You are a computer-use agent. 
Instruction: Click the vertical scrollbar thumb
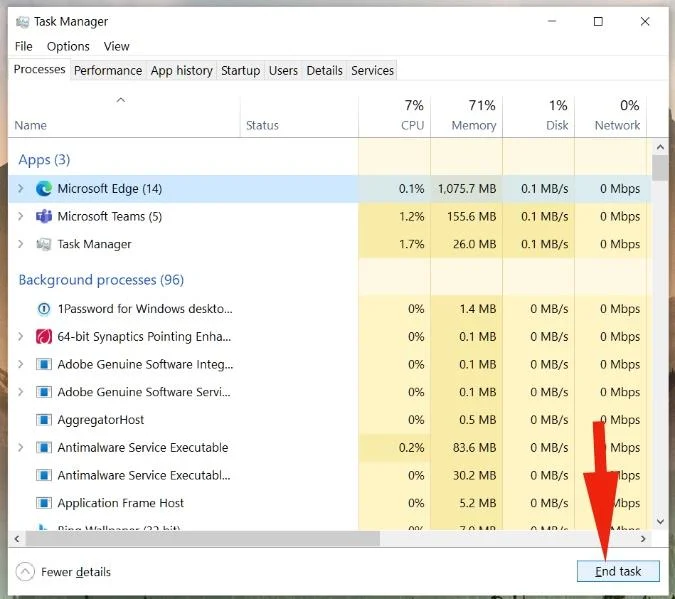660,168
